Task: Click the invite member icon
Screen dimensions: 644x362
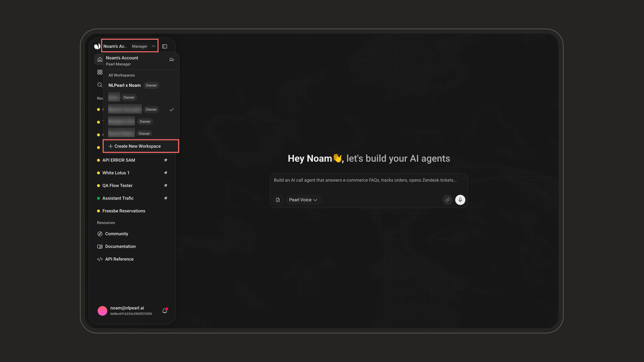Action: coord(172,60)
